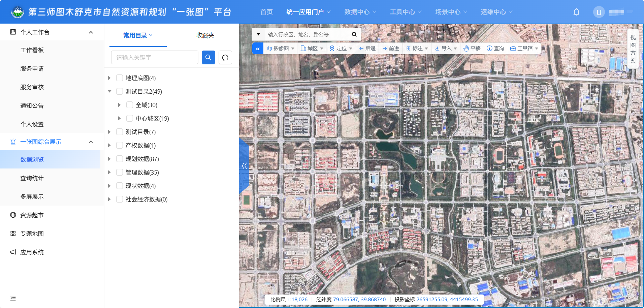Click the blue search magnifier button
Viewport: 644px width, 308px height.
click(208, 57)
